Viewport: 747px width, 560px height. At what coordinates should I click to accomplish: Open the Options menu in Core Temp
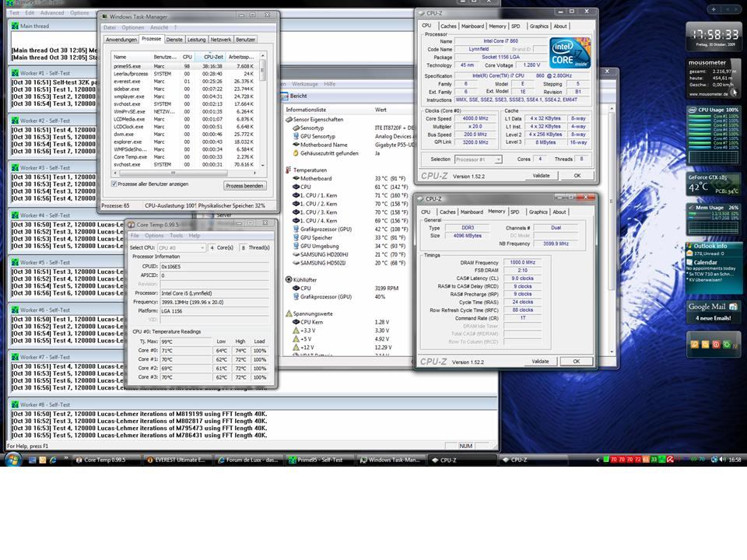click(154, 235)
